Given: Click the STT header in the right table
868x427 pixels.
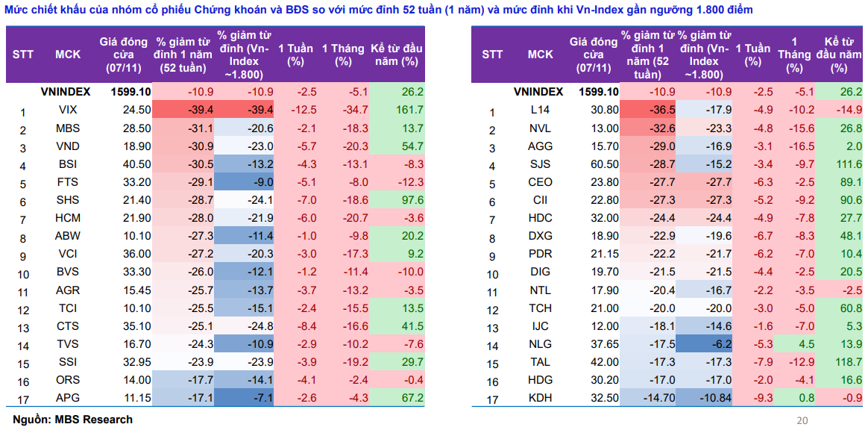Looking at the screenshot, I should coord(492,54).
